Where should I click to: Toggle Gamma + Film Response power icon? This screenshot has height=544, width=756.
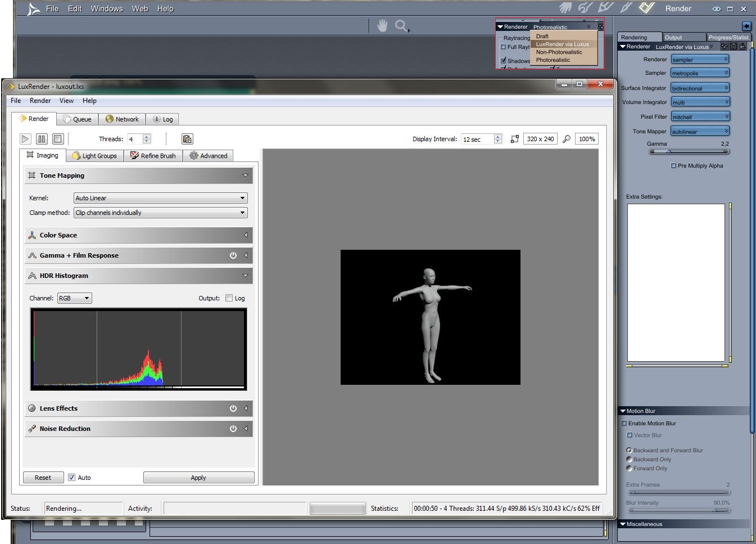tap(233, 255)
